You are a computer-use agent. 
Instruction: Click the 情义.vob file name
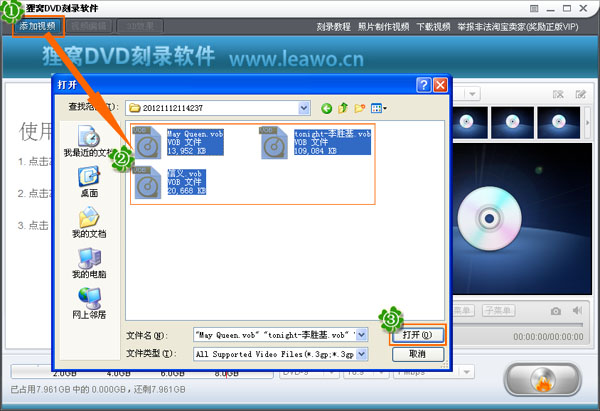pos(184,174)
